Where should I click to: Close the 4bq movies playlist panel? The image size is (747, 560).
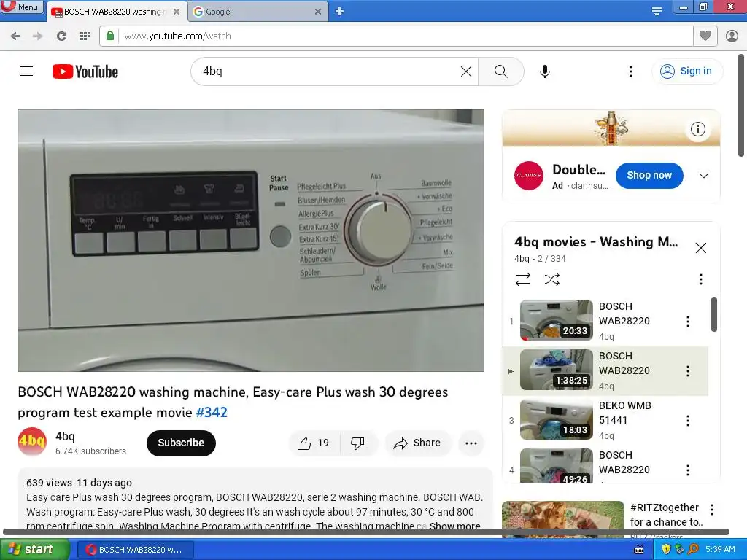pos(701,248)
